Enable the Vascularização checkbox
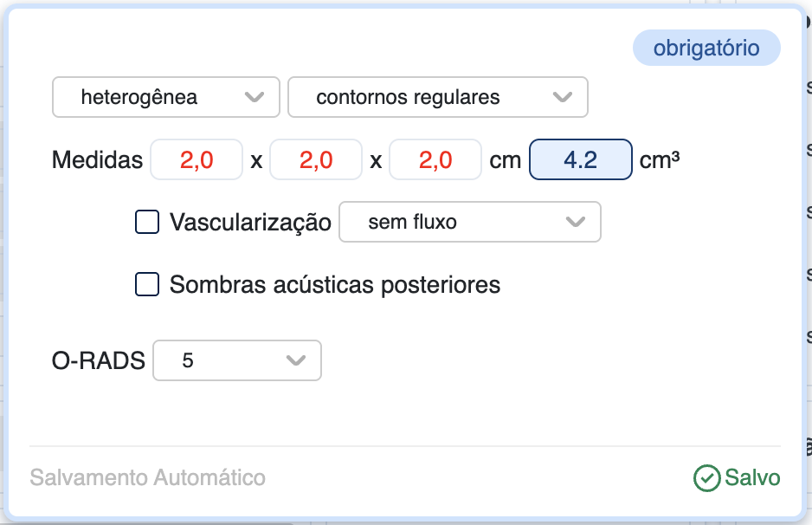The image size is (812, 525). pyautogui.click(x=147, y=223)
